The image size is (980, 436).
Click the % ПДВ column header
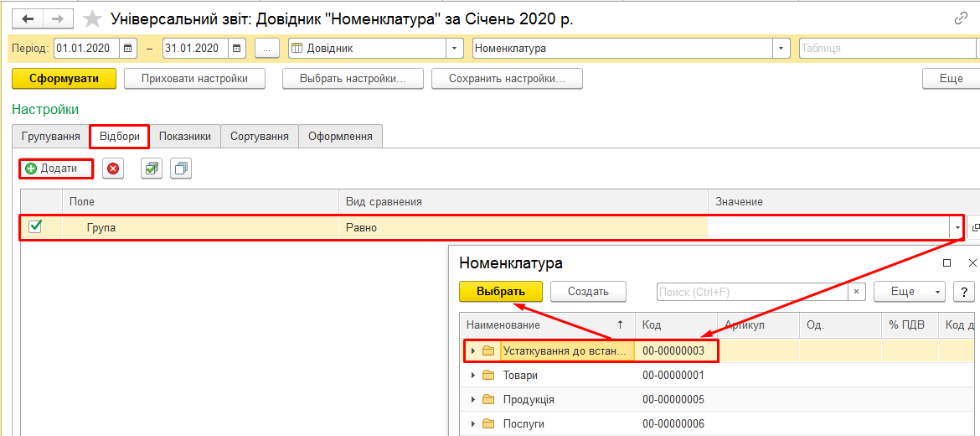pyautogui.click(x=910, y=324)
